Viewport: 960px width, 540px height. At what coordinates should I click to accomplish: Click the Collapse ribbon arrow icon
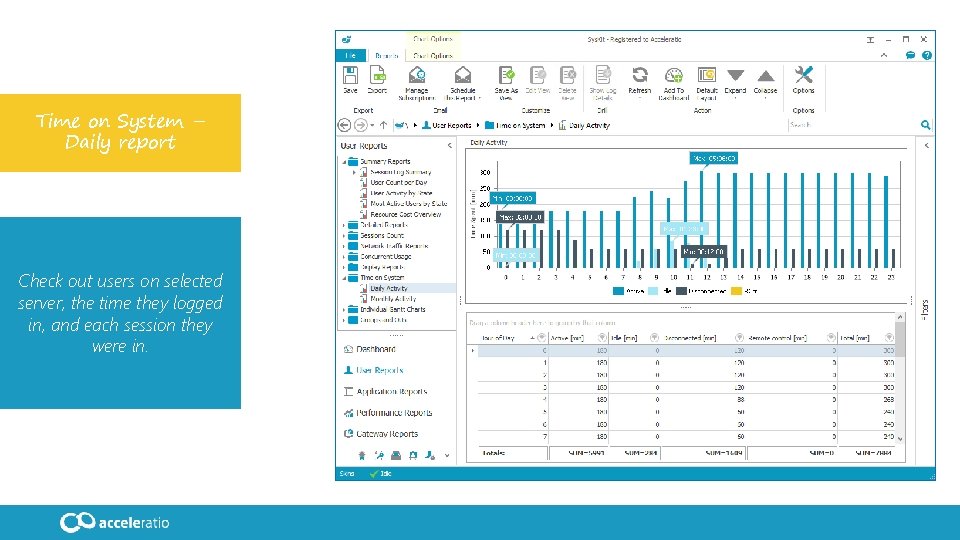tap(765, 75)
